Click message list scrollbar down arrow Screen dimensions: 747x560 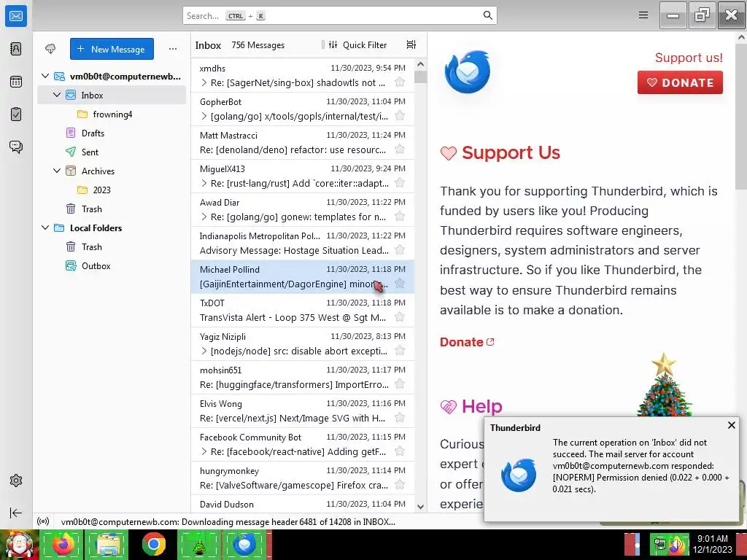tap(420, 507)
